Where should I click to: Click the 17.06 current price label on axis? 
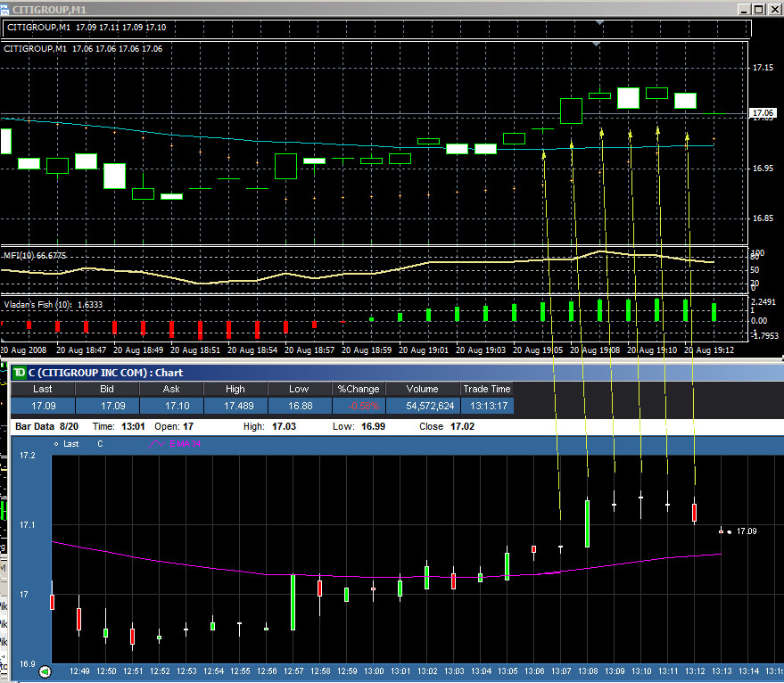(x=763, y=113)
